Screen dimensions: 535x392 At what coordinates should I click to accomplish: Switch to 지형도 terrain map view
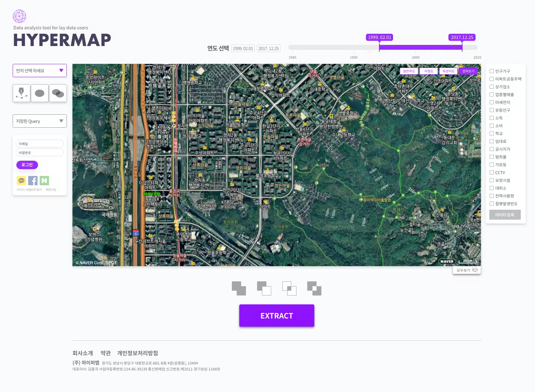click(428, 71)
